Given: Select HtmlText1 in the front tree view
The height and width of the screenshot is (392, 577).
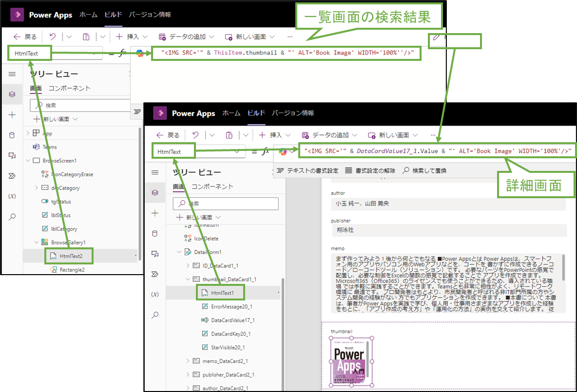Looking at the screenshot, I should click(x=222, y=293).
